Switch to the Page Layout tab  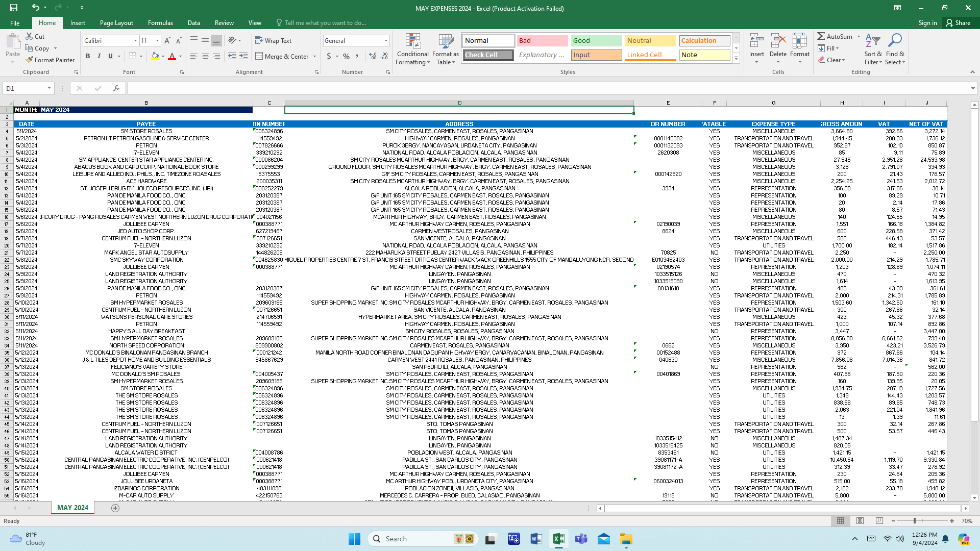[116, 22]
